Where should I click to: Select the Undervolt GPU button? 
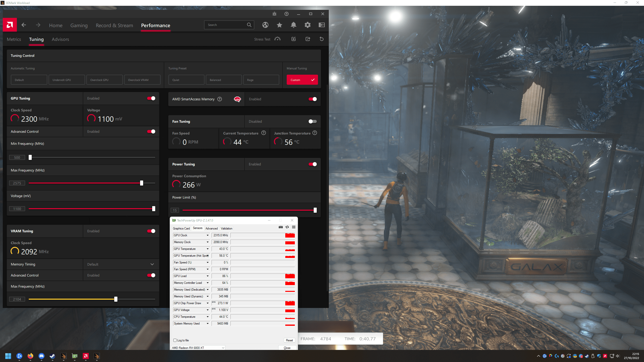pos(67,80)
